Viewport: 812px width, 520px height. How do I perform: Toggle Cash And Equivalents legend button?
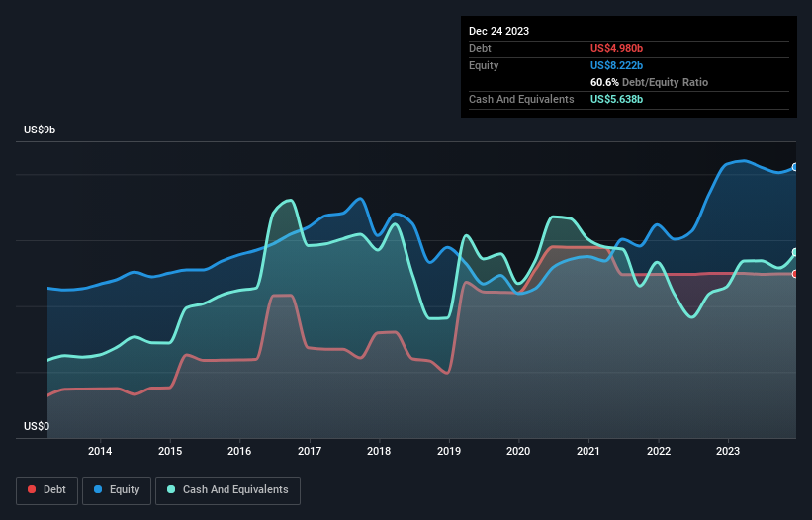[227, 490]
